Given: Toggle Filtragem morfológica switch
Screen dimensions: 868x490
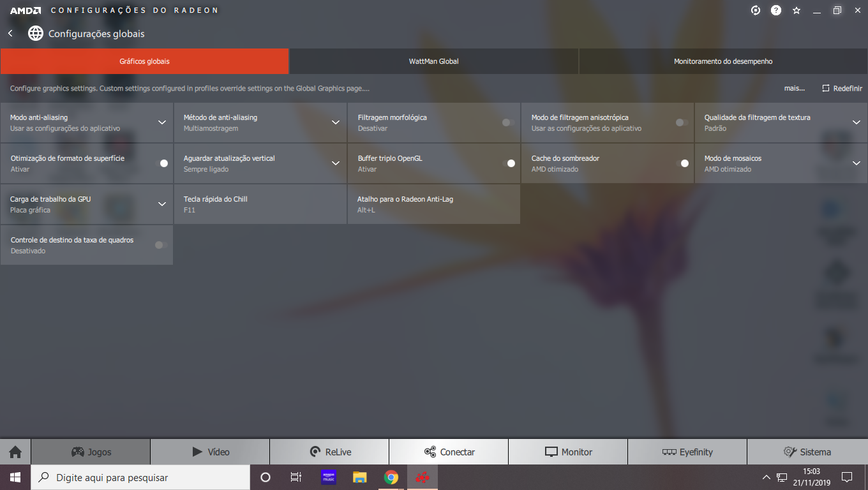Looking at the screenshot, I should pyautogui.click(x=508, y=122).
